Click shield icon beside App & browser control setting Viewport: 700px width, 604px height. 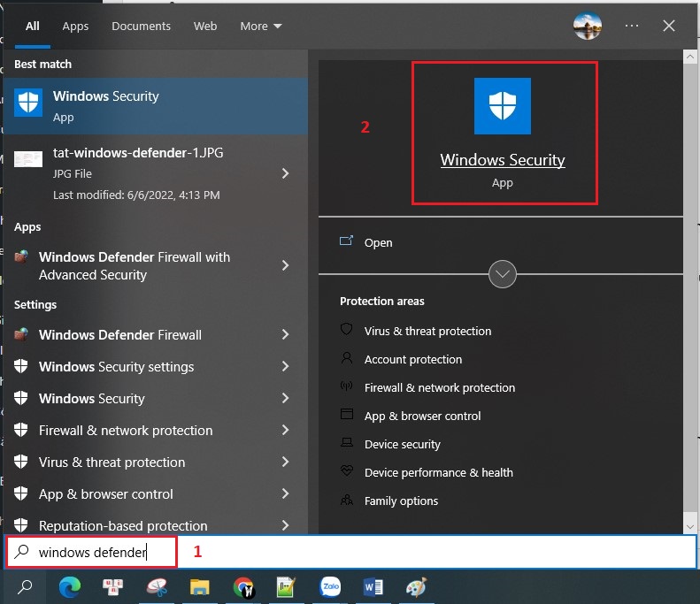(x=21, y=493)
